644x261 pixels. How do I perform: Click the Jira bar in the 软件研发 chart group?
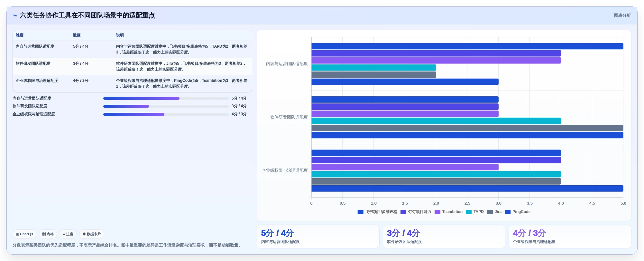(467, 128)
